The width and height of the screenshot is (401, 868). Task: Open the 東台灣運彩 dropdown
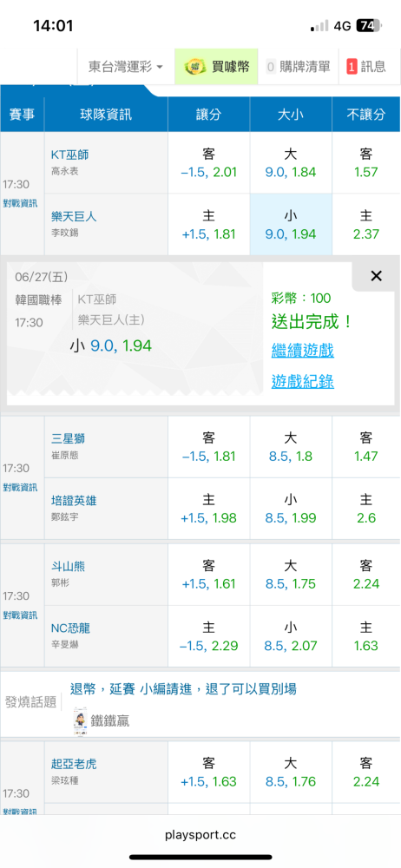(x=126, y=67)
